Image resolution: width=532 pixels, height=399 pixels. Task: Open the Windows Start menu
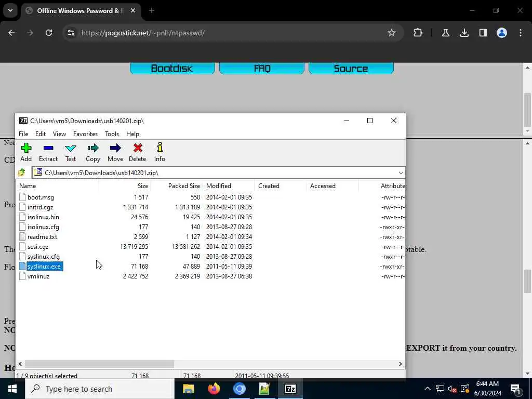12,389
